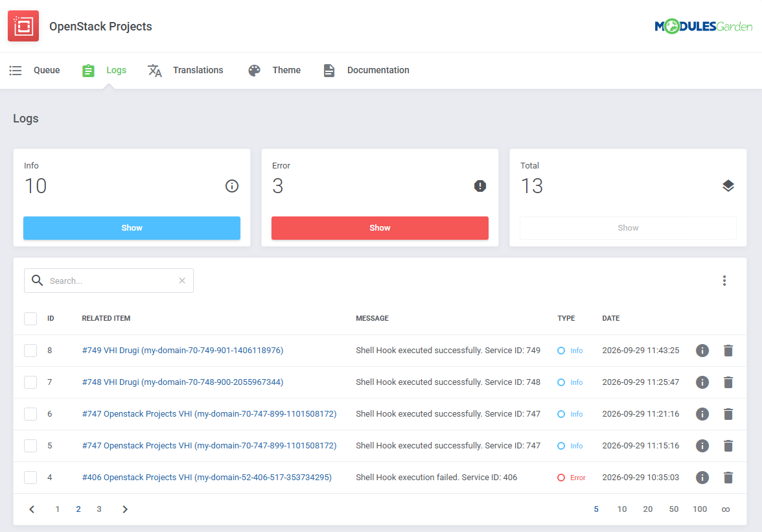Set 20 entries per page
The height and width of the screenshot is (532, 762).
[648, 509]
